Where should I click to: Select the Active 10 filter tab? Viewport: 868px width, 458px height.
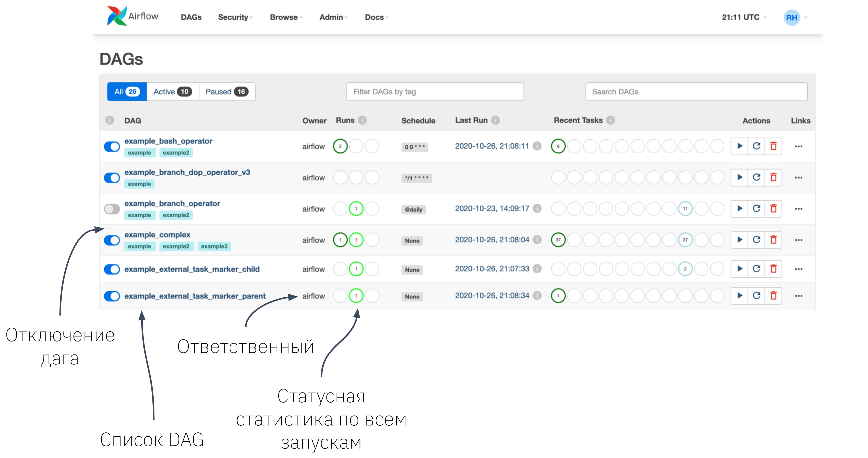click(173, 92)
